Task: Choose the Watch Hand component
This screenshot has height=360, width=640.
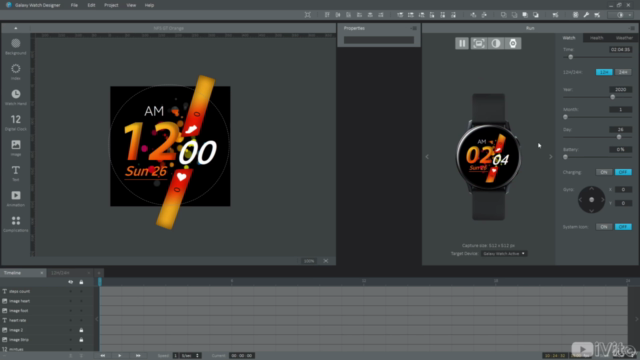Action: [x=16, y=97]
